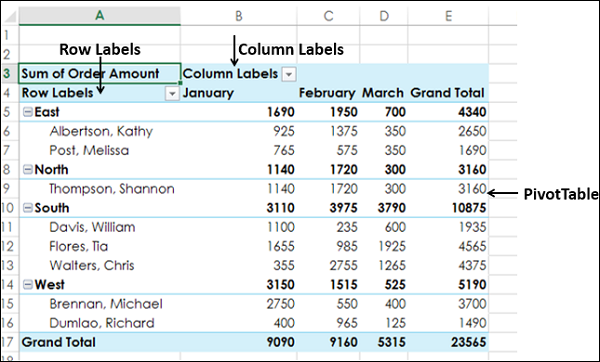Click Grand Total value 23565

click(468, 342)
